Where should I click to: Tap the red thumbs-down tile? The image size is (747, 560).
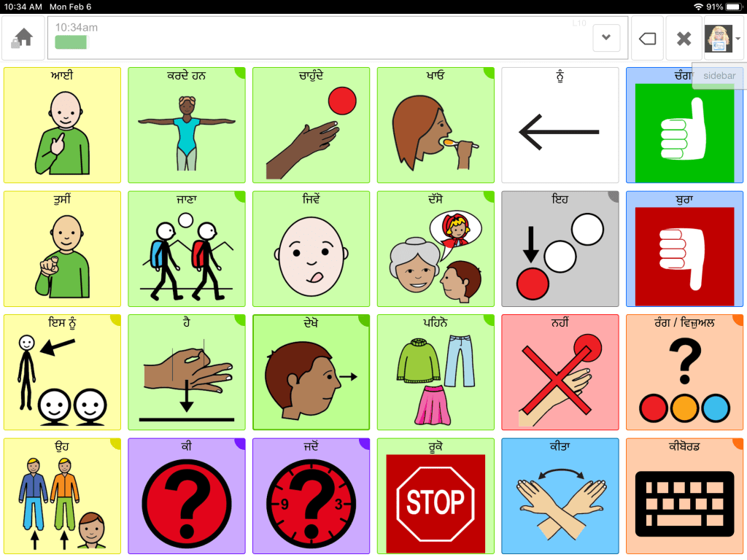[684, 249]
